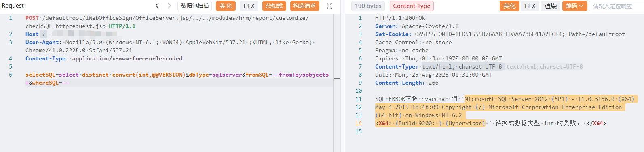The image size is (644, 152).
Task: Click checkSQL_httprequest.jsp in the request path
Action: point(65,26)
